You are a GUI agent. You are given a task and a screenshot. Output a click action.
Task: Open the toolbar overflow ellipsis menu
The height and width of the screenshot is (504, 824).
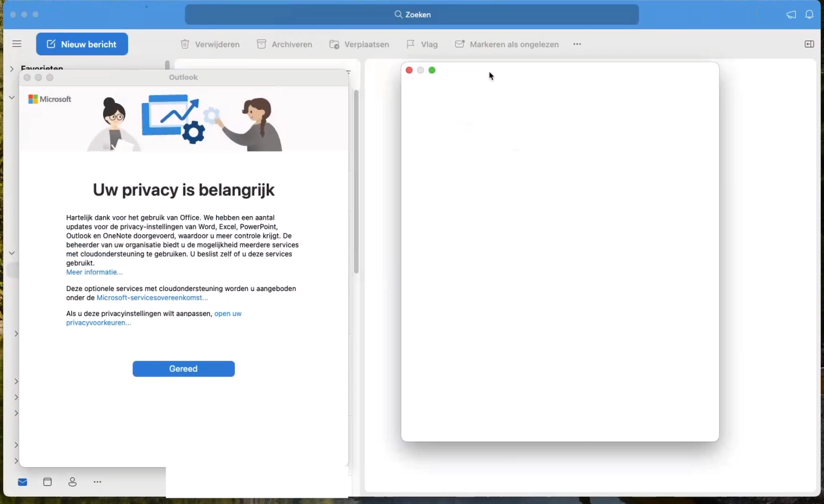(x=577, y=44)
